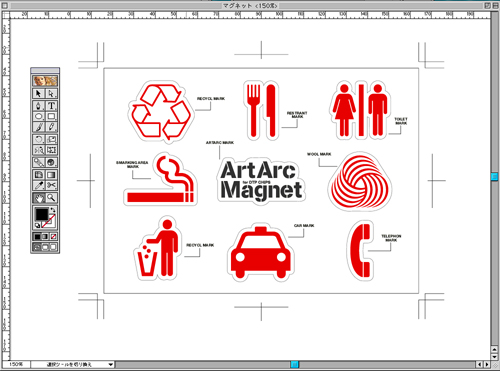Select the Gradient tool

click(x=51, y=175)
